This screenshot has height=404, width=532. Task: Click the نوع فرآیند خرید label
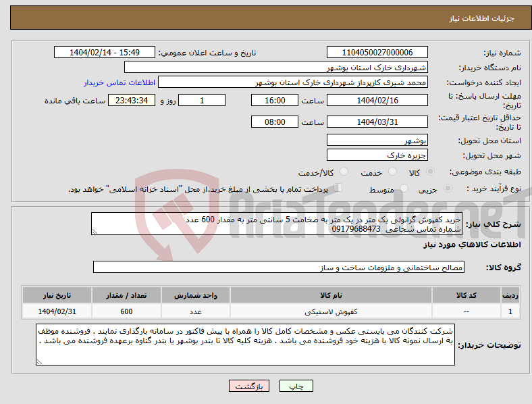[494, 188]
